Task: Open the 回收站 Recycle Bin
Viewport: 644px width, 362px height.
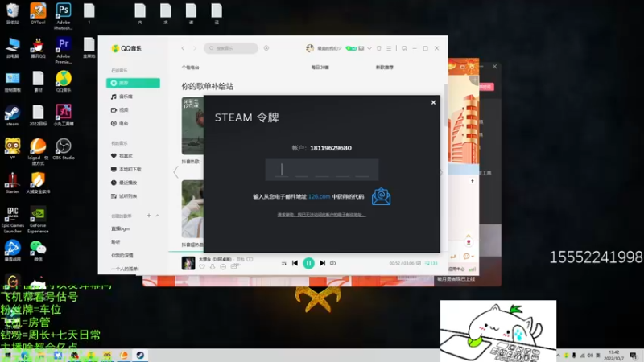Action: (12, 14)
